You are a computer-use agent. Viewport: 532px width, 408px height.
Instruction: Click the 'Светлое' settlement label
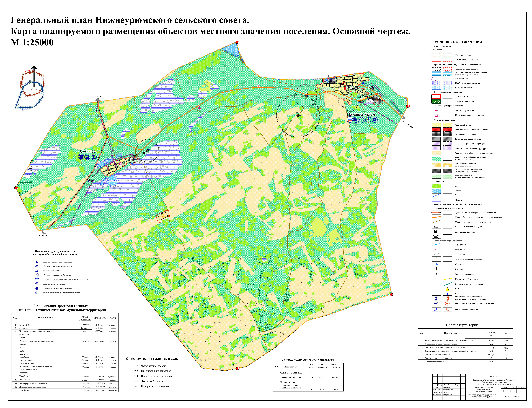pyautogui.click(x=88, y=151)
